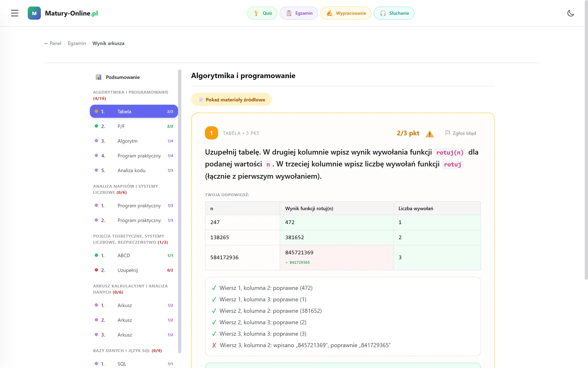Click Wynik arkusza breadcrumb text
588x368 pixels.
click(x=108, y=43)
